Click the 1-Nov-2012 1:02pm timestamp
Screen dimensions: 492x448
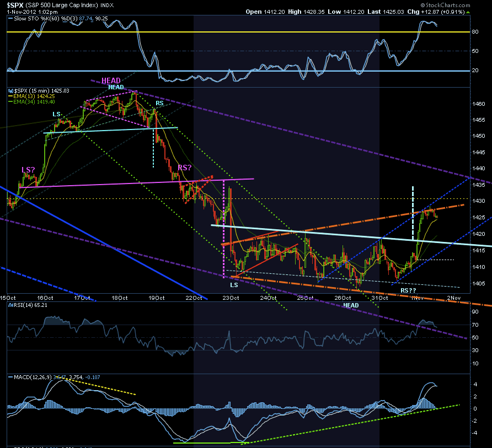(x=32, y=12)
